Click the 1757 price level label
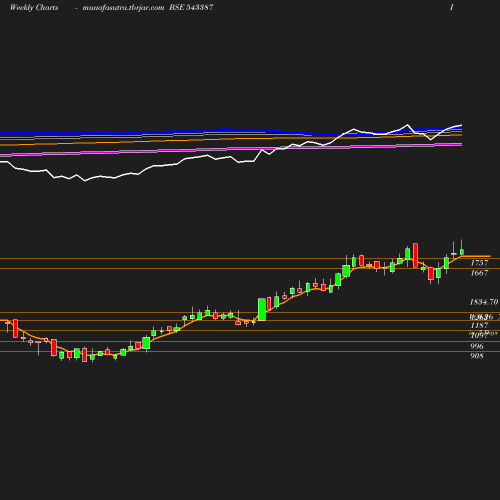 tap(479, 263)
